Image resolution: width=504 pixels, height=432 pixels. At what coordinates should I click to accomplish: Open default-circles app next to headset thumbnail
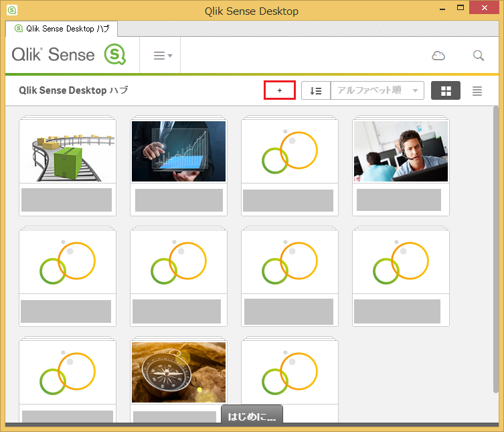pyautogui.click(x=290, y=151)
